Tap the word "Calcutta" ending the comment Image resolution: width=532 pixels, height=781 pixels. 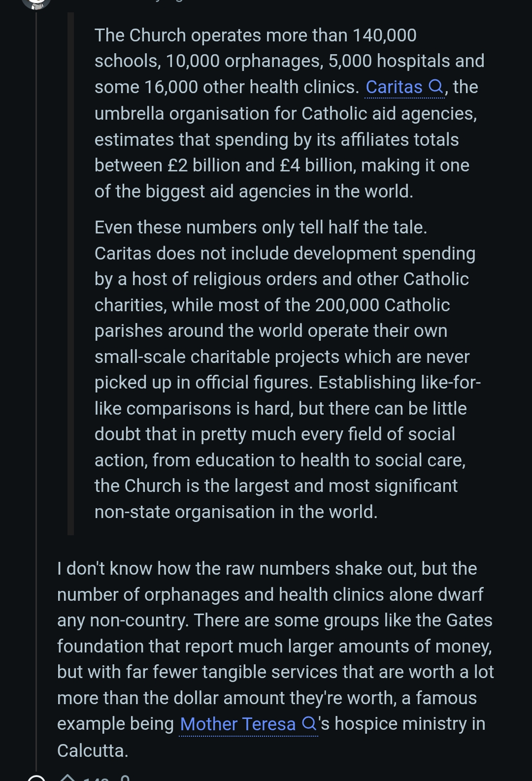[93, 750]
